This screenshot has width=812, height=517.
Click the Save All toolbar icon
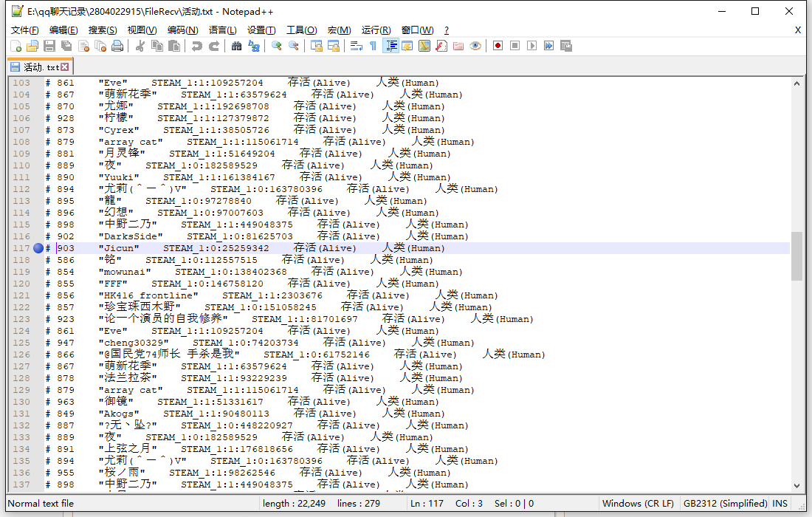click(x=66, y=46)
